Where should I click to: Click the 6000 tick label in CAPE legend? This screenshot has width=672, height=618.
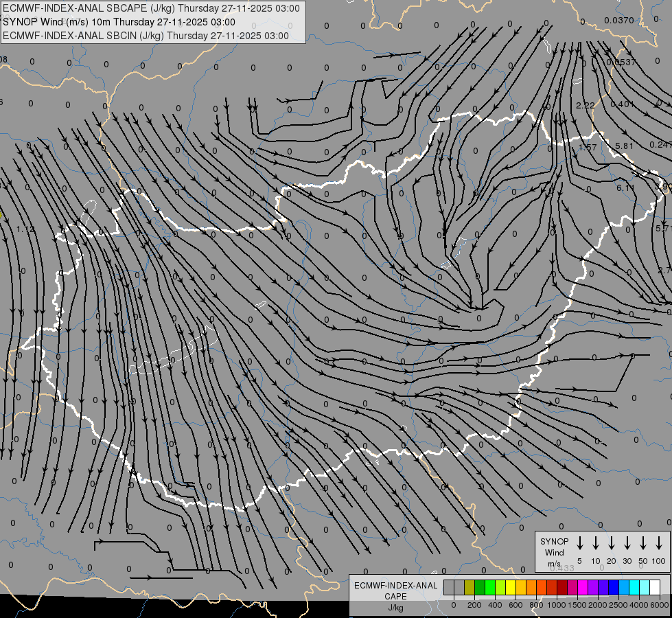(x=660, y=605)
